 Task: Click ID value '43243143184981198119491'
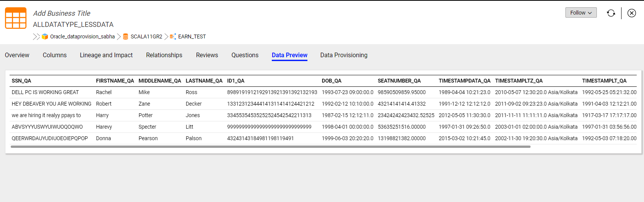[x=261, y=138]
